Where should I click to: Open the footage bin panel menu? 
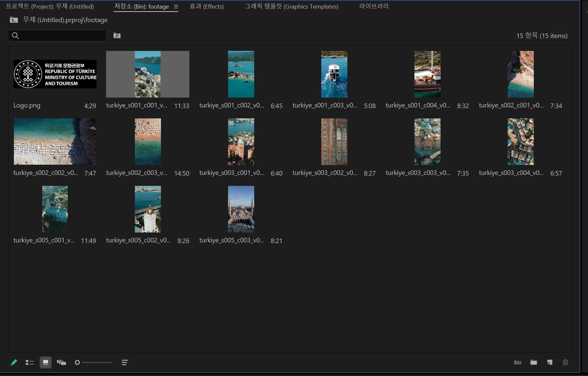pyautogui.click(x=176, y=7)
